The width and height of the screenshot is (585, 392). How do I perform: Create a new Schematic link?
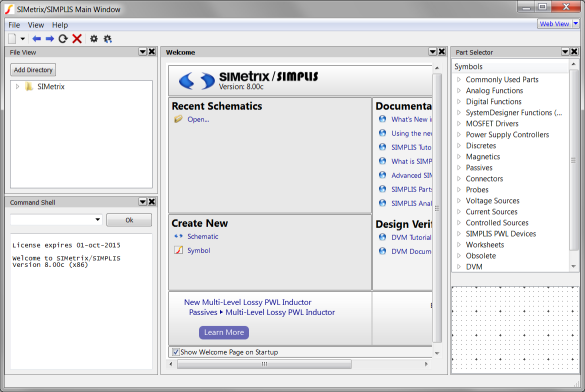coord(203,236)
